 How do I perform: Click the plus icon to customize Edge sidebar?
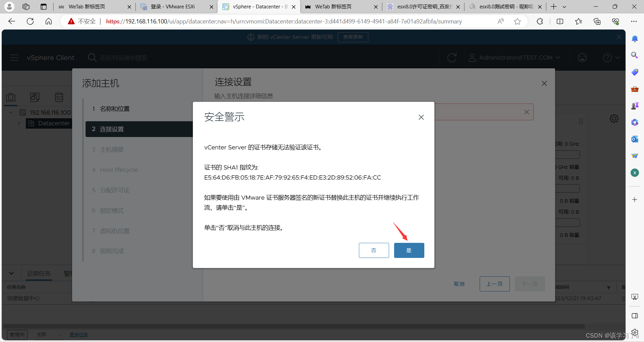tap(635, 200)
